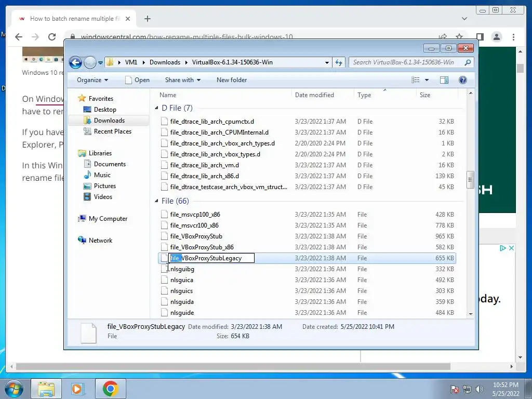Screen dimensions: 532x399
Task: Reload the Chrome page
Action: click(52, 37)
